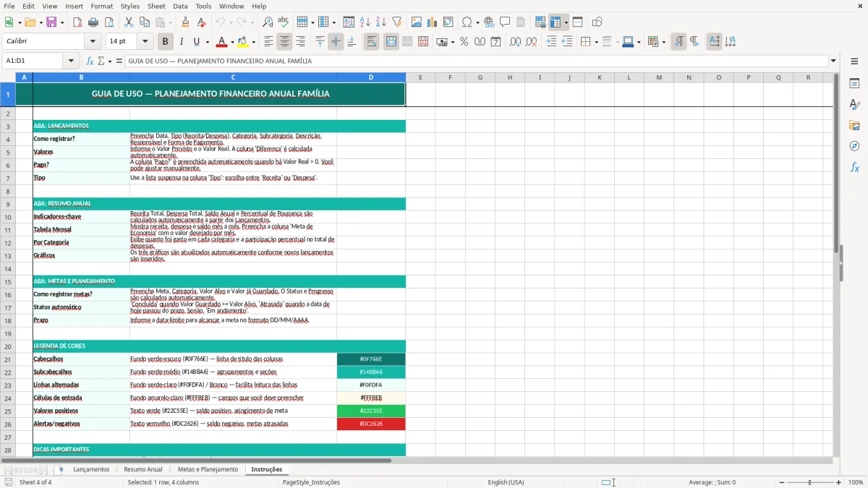Click in the formula input line
Viewport: 868px width, 488px height.
click(x=476, y=61)
